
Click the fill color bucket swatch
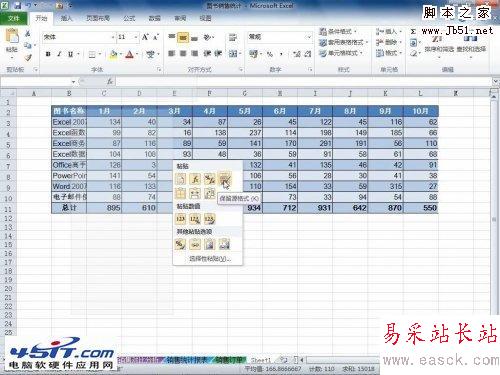point(113,54)
